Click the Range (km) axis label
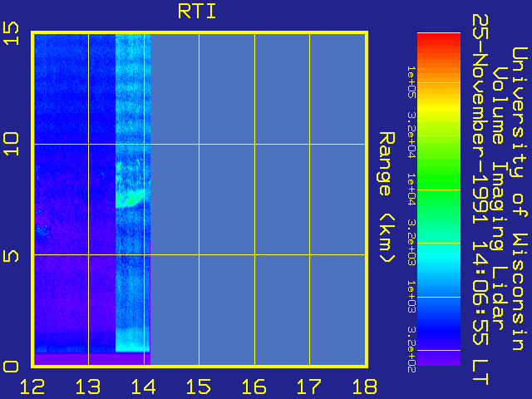The height and width of the screenshot is (399, 532). (x=387, y=197)
